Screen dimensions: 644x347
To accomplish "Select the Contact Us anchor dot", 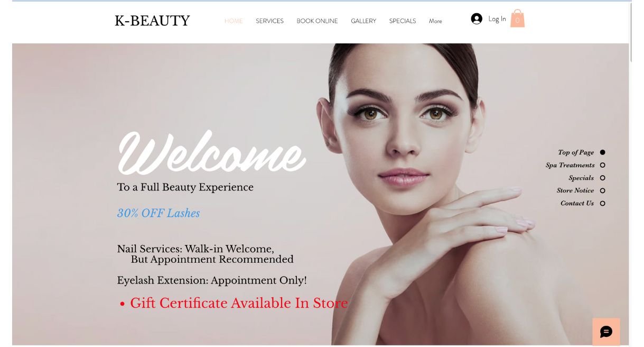I will click(602, 203).
